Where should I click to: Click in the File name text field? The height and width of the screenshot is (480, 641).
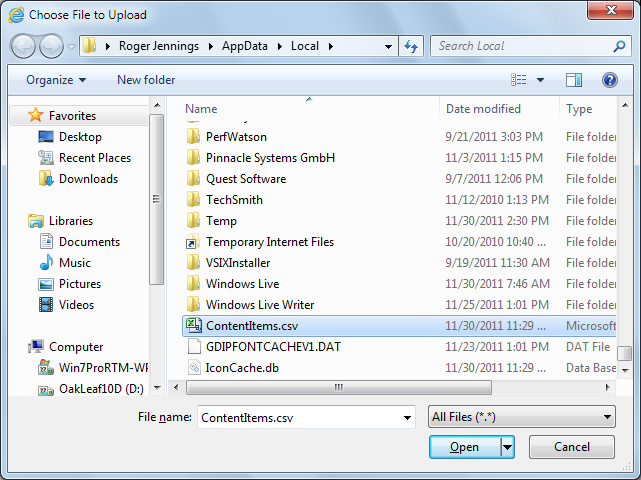click(299, 417)
